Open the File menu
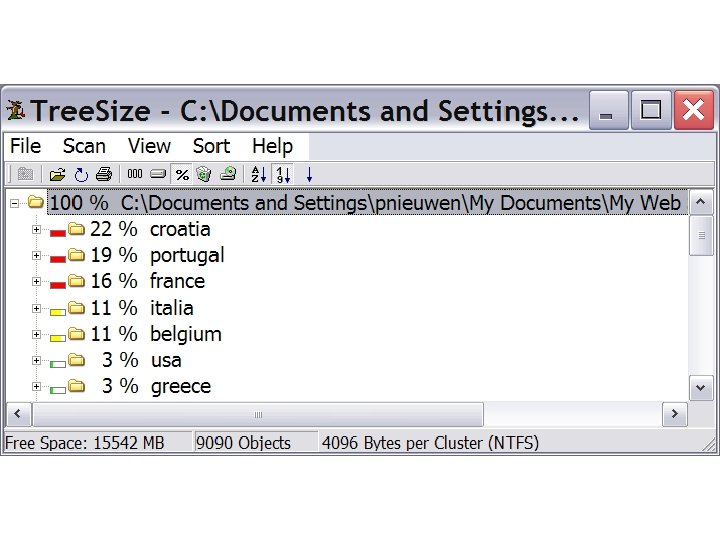The height and width of the screenshot is (540, 720). 26,146
